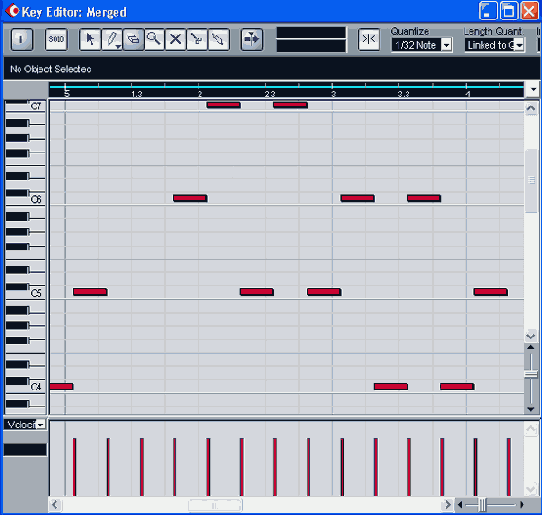Select the Erase tool
Viewport: 542px width, 515px height.
click(133, 39)
